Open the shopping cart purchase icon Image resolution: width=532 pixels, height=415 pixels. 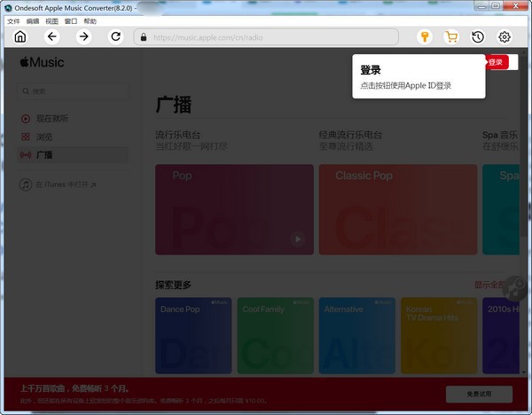tap(451, 36)
